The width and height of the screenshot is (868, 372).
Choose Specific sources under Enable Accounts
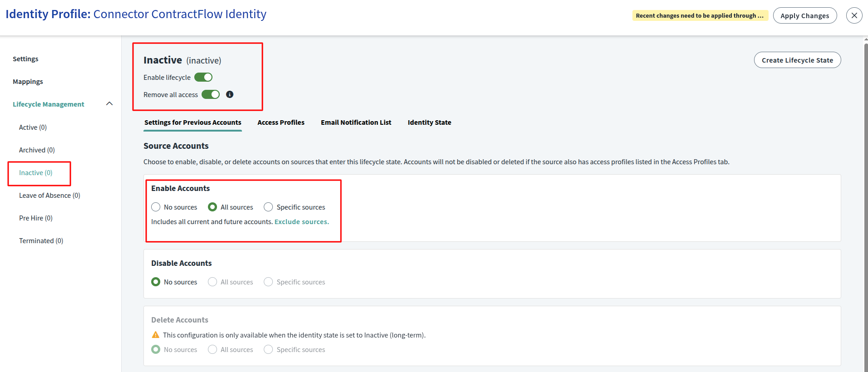(x=268, y=207)
